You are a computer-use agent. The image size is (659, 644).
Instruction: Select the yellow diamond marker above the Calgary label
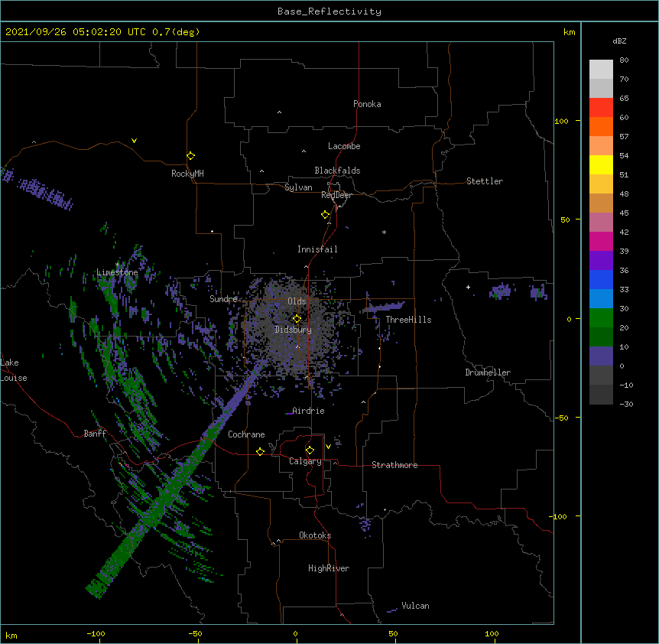pos(310,450)
